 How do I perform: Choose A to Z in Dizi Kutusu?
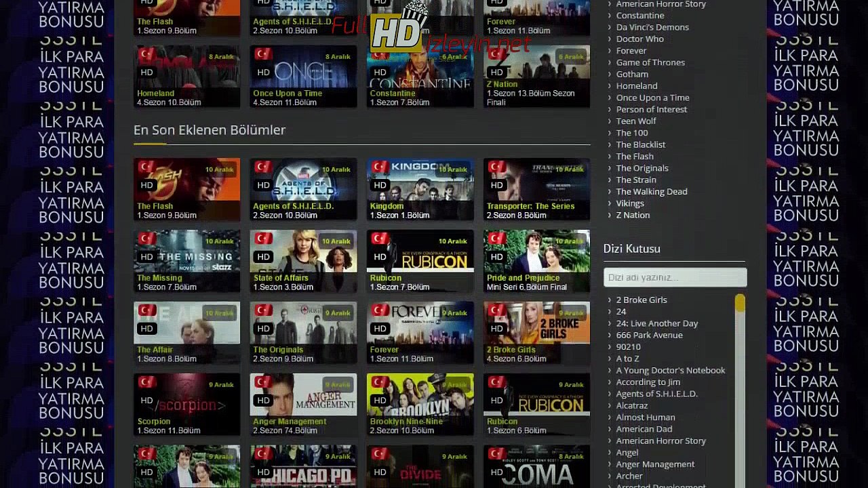pyautogui.click(x=627, y=359)
